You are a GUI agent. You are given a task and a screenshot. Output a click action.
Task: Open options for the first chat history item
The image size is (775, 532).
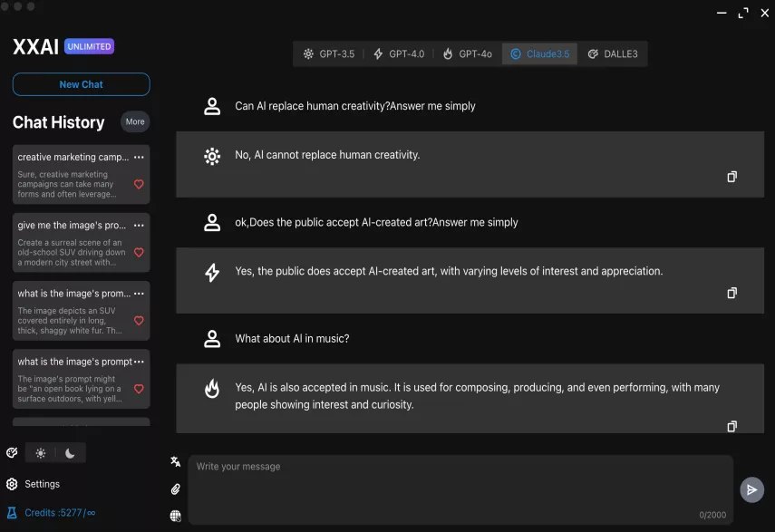click(x=139, y=157)
